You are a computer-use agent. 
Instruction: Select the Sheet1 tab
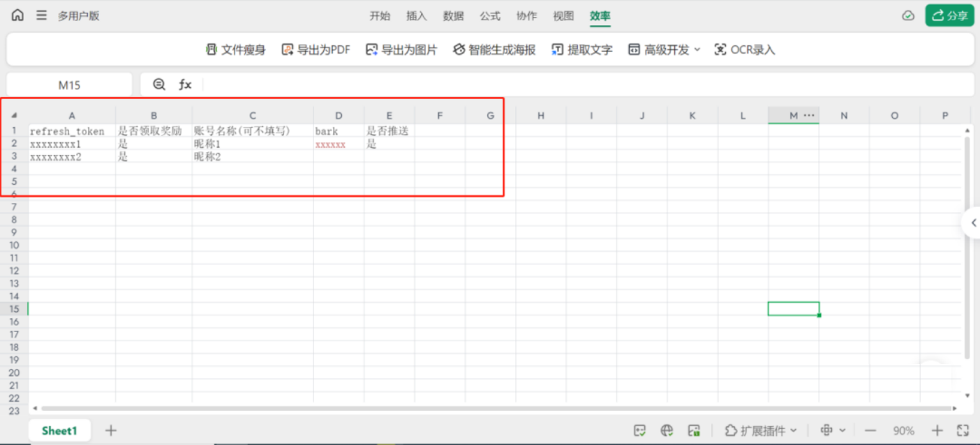59,430
